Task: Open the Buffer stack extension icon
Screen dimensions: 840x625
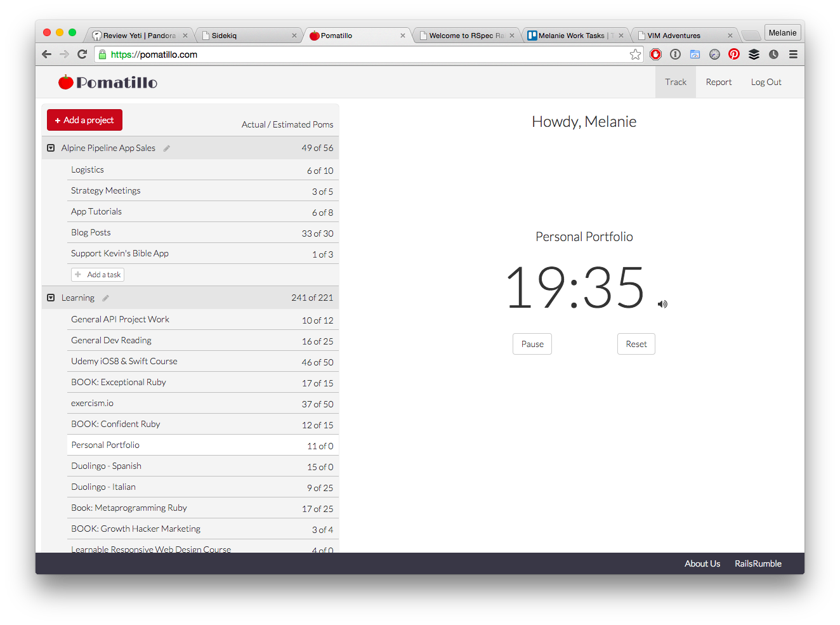Action: tap(754, 55)
